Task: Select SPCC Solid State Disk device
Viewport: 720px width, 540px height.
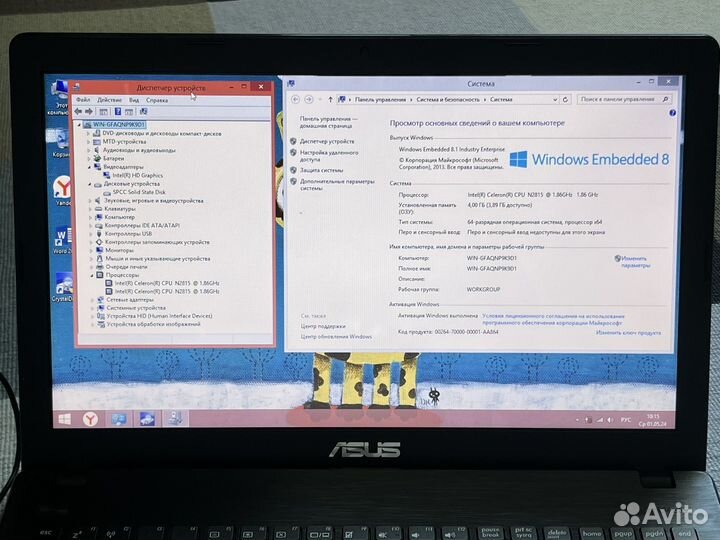Action: click(x=139, y=192)
